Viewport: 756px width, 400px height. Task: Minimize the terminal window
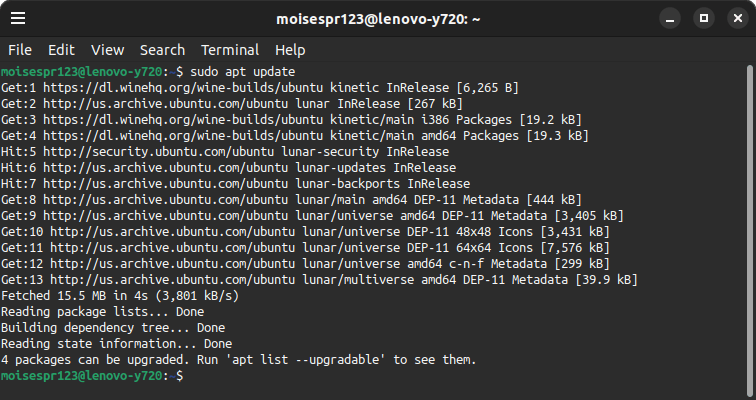[671, 18]
